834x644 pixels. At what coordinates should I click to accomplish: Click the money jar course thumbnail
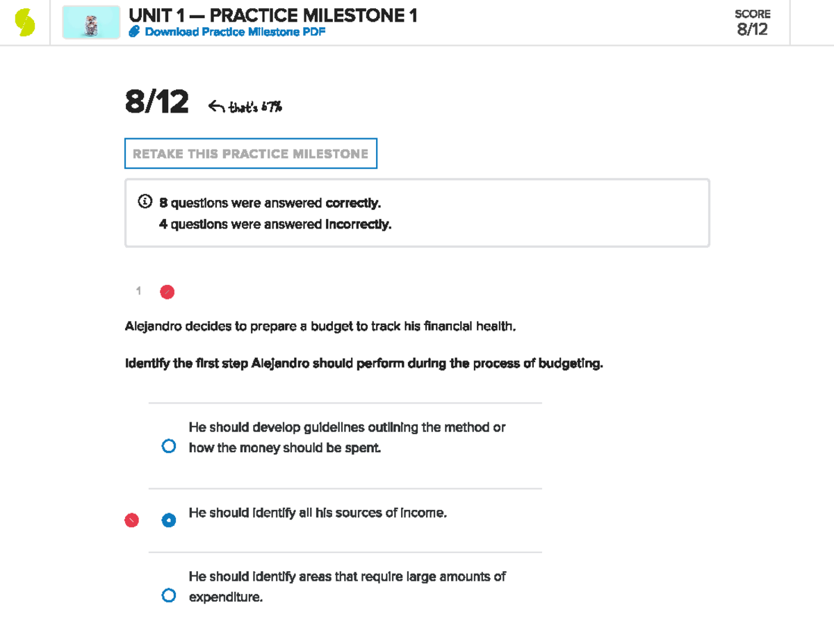point(90,22)
